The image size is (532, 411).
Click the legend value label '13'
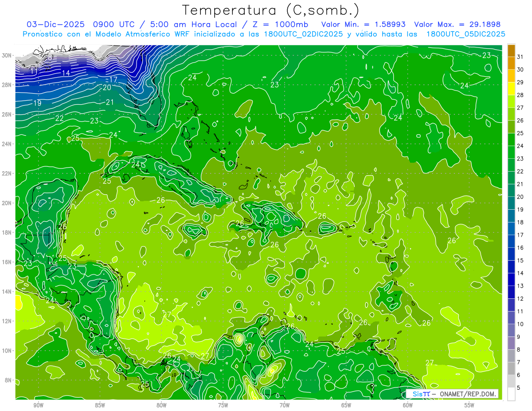pos(520,286)
